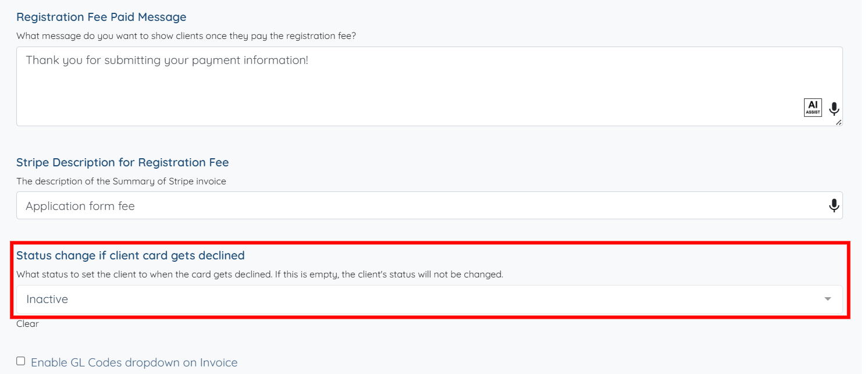Click microphone icon in Stripe Description field
Screen dimensions: 868x374
pos(834,206)
